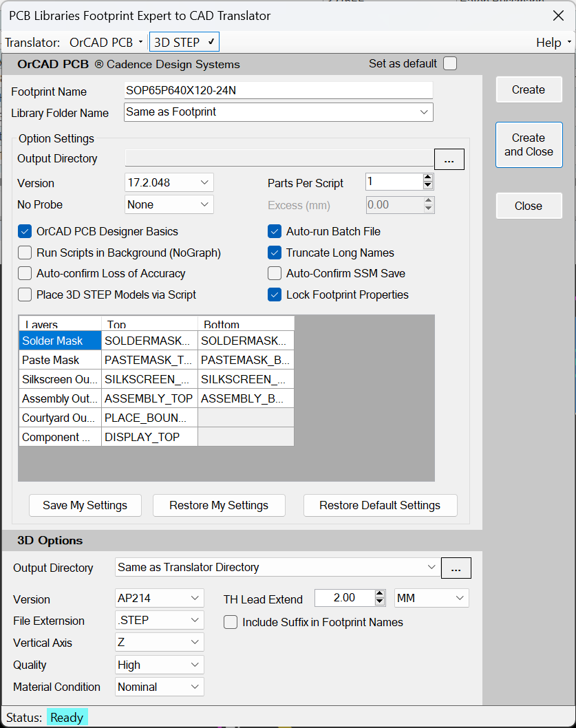Click Restore Default Settings
This screenshot has height=728, width=576.
pos(380,505)
